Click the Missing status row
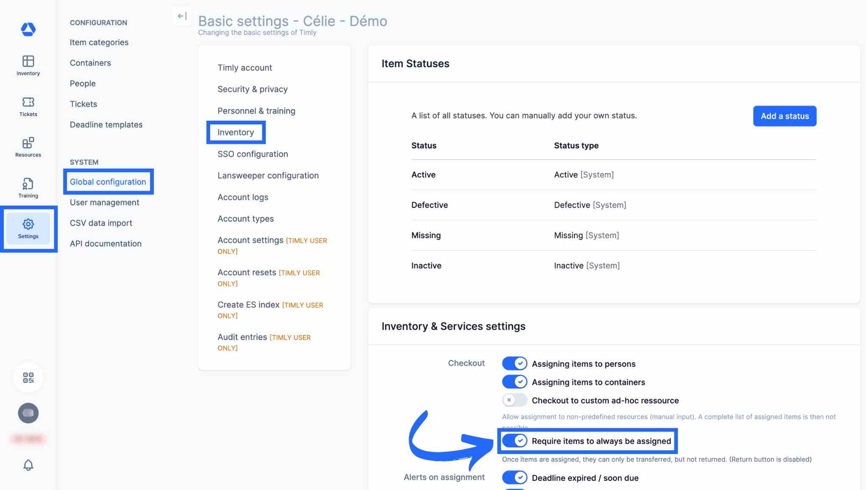The height and width of the screenshot is (490, 868). click(614, 235)
